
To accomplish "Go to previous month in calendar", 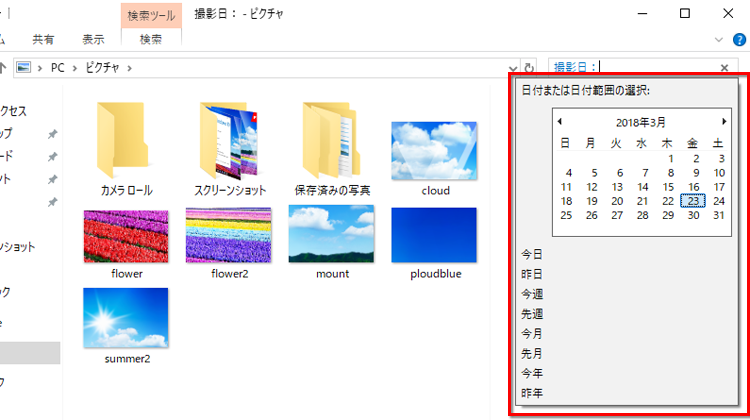I will [x=560, y=122].
